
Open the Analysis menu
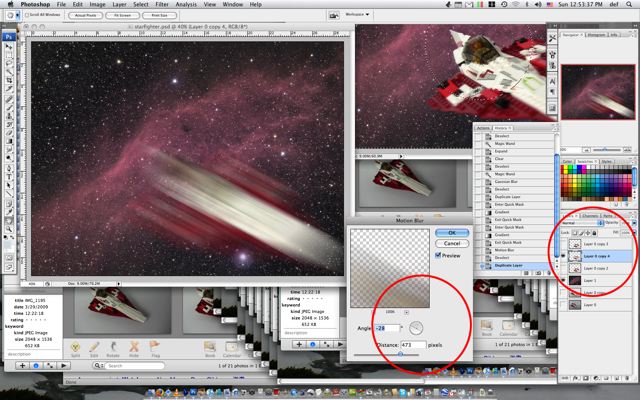(186, 4)
